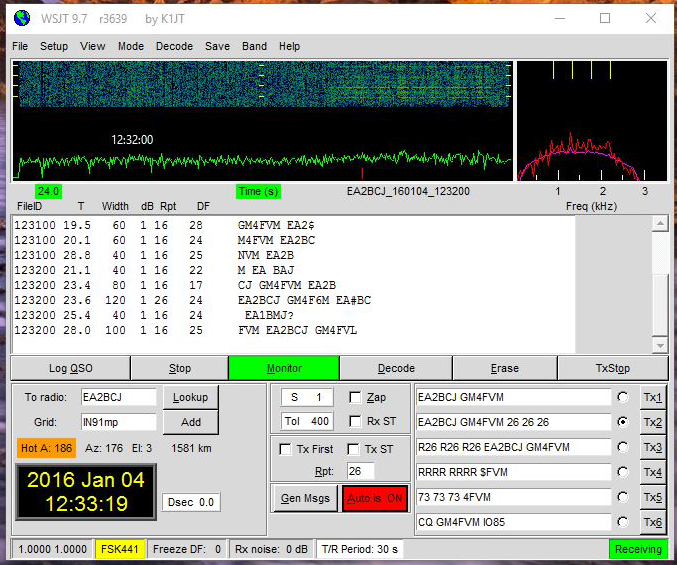Click the Log QSO button
Image resolution: width=677 pixels, height=565 pixels.
70,368
